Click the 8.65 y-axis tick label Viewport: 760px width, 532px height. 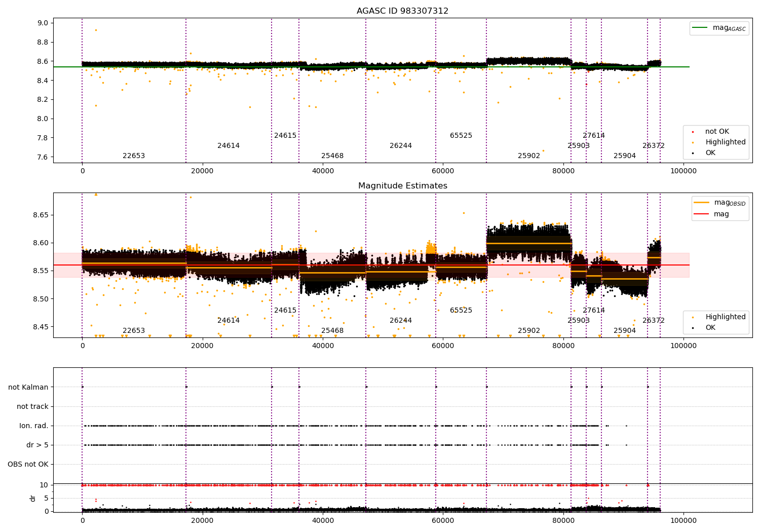(41, 215)
